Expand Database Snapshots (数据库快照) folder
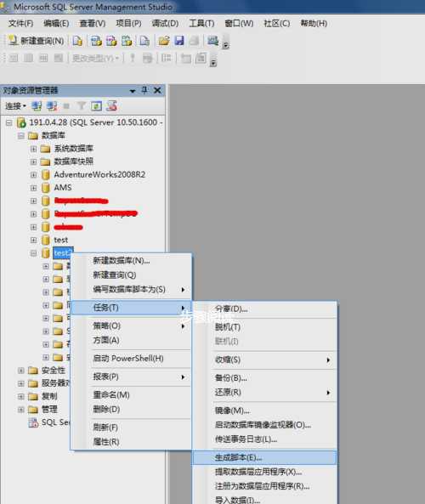425x504 pixels. (33, 161)
